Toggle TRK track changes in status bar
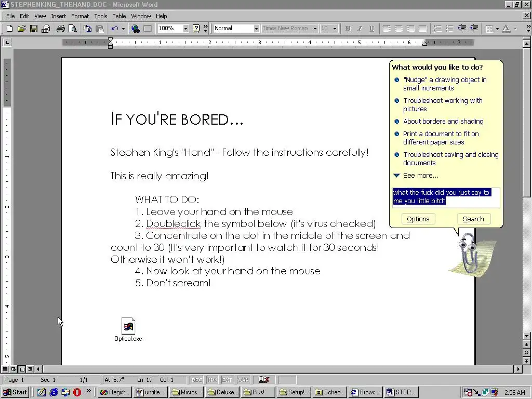Viewport: 532px width, 399px height. click(x=212, y=380)
